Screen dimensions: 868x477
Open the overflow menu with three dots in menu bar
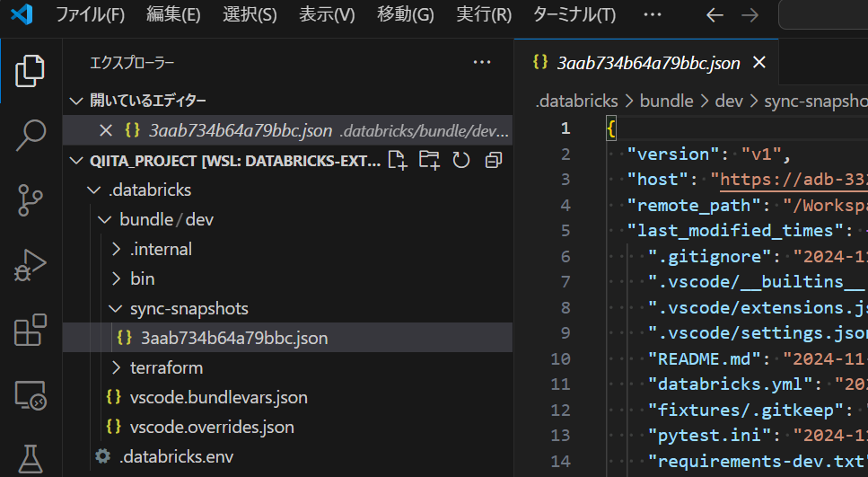pyautogui.click(x=652, y=15)
